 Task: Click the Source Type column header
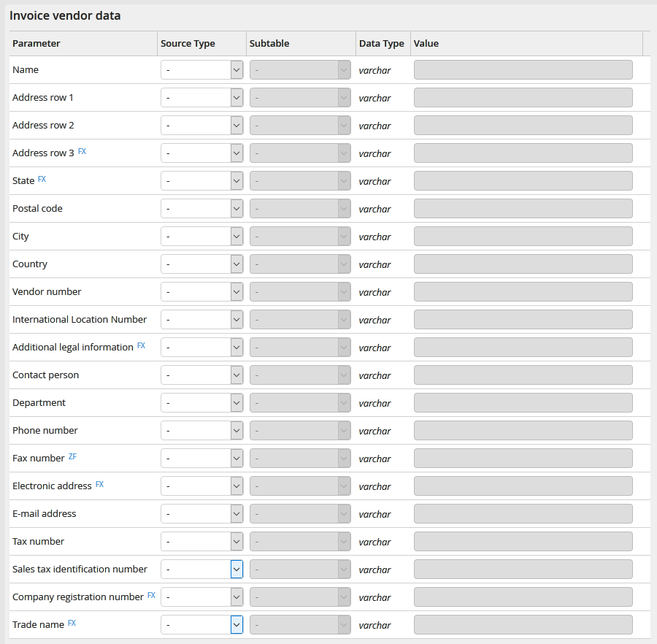coord(188,44)
